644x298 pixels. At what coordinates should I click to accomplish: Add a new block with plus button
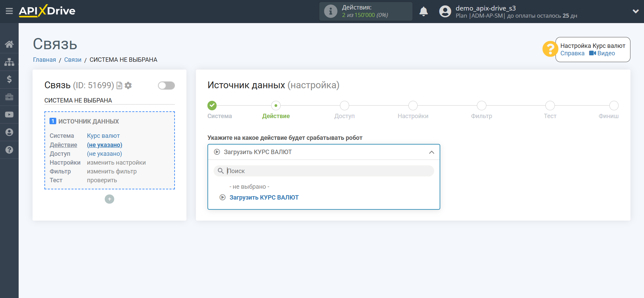pos(109,199)
